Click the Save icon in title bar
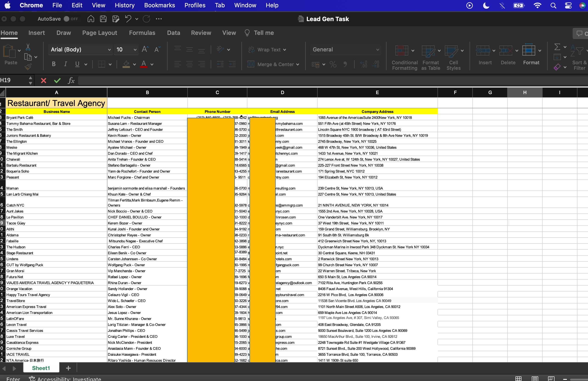This screenshot has width=588, height=381. point(103,19)
